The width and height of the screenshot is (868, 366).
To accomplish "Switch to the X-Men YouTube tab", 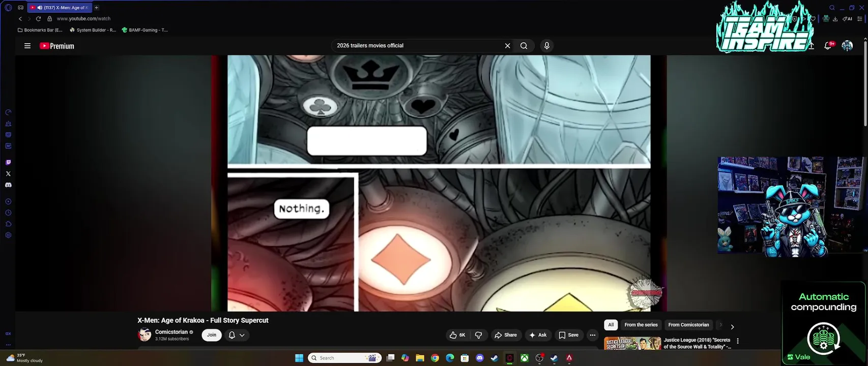I will click(60, 8).
